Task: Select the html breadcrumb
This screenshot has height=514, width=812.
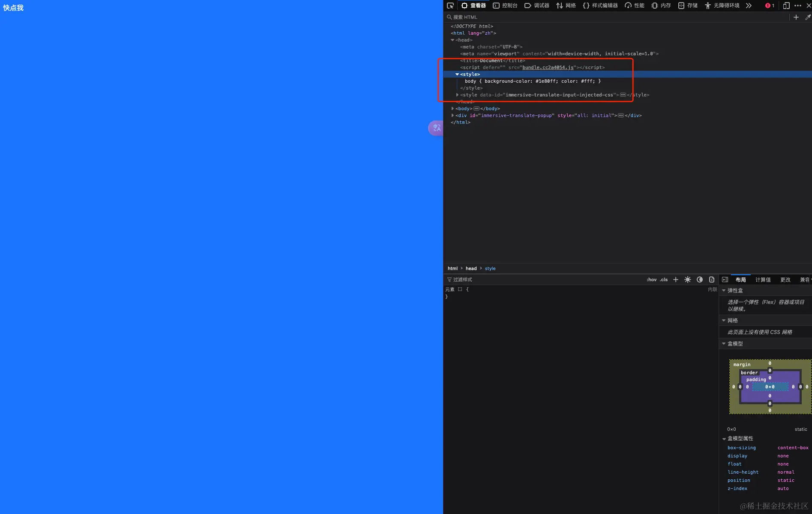Action: click(x=452, y=268)
